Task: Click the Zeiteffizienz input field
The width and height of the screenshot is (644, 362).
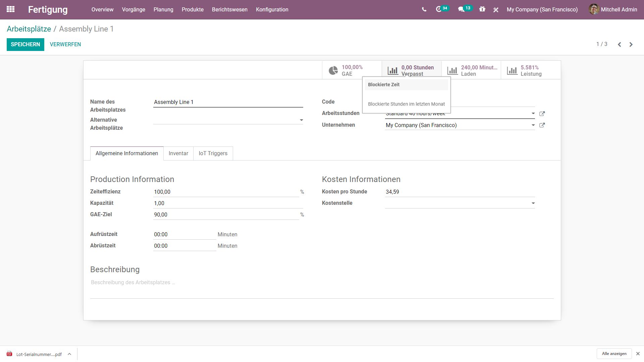Action: pyautogui.click(x=226, y=192)
